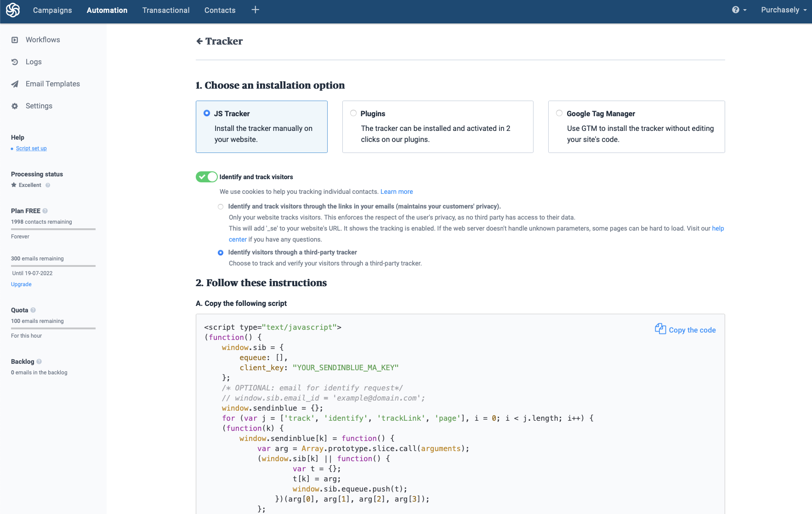The height and width of the screenshot is (514, 812).
Task: Click the Logs history icon
Action: coord(15,62)
